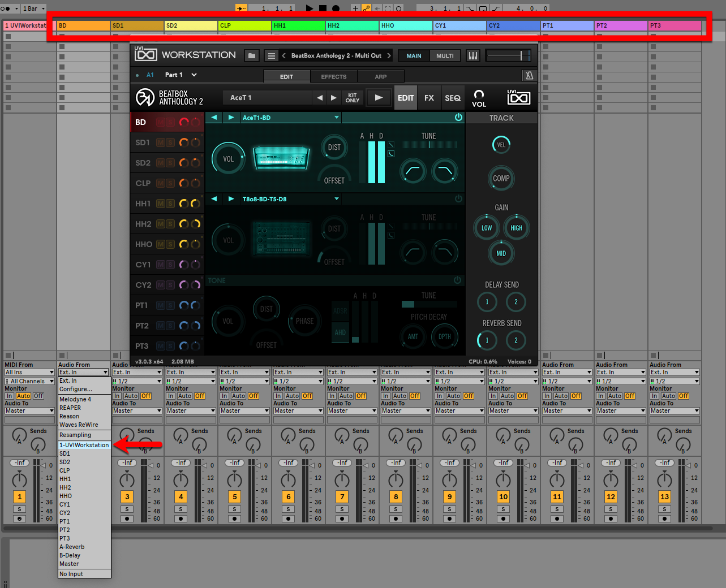Go to next preset after BeatBox Anthology 2
This screenshot has height=588, width=726.
389,55
